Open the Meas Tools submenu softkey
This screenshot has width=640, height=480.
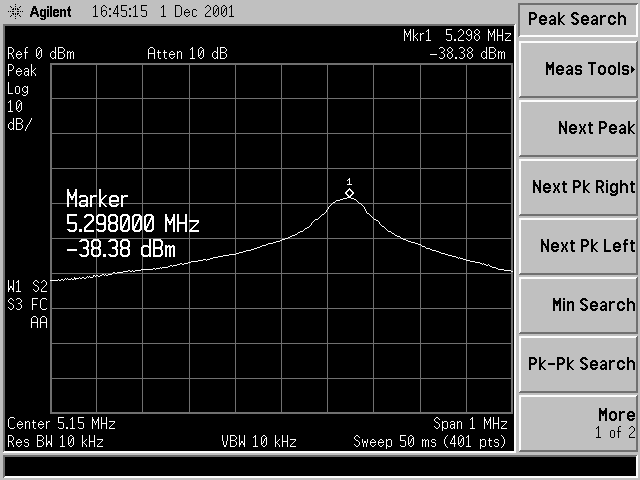(578, 69)
